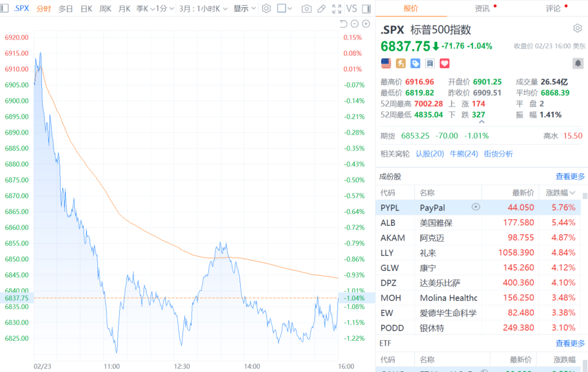588x372 pixels.
Task: Select the drawing pencil tool
Action: tap(322, 9)
